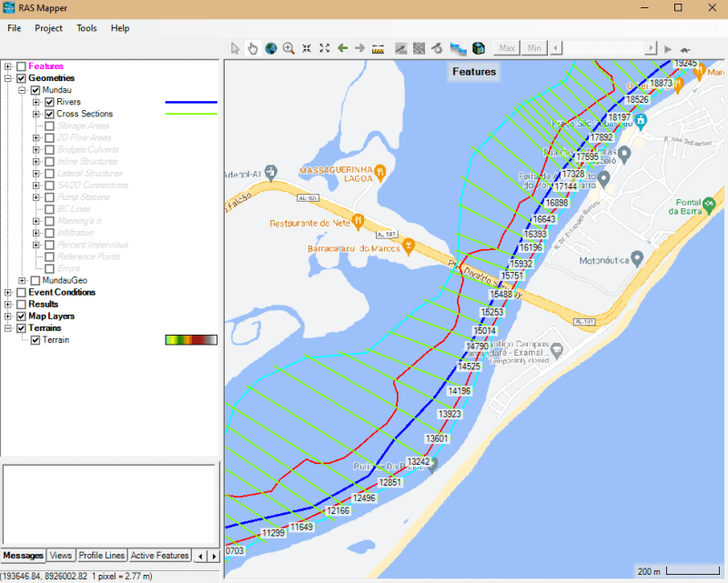
Task: Hide the Rivers layer
Action: pos(50,102)
